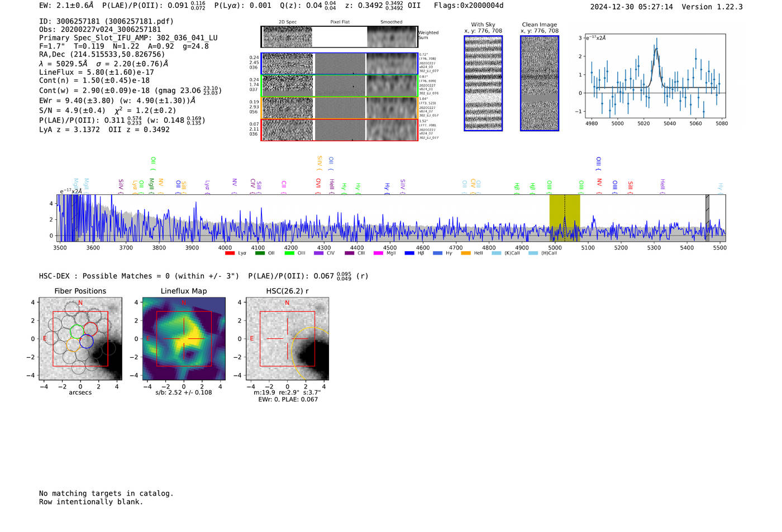Select the red-bordered 2D spectrum row
The width and height of the screenshot is (782, 532).
(339, 130)
